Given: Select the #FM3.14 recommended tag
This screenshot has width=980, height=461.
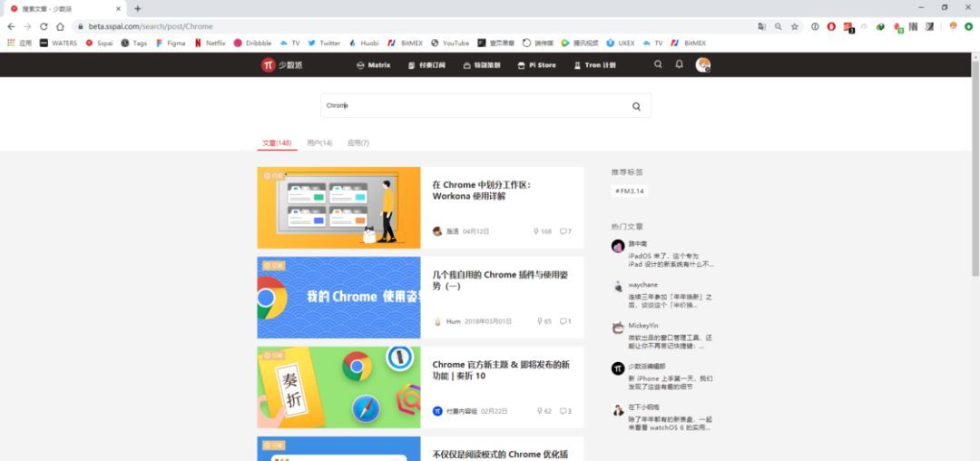Looking at the screenshot, I should tap(630, 191).
